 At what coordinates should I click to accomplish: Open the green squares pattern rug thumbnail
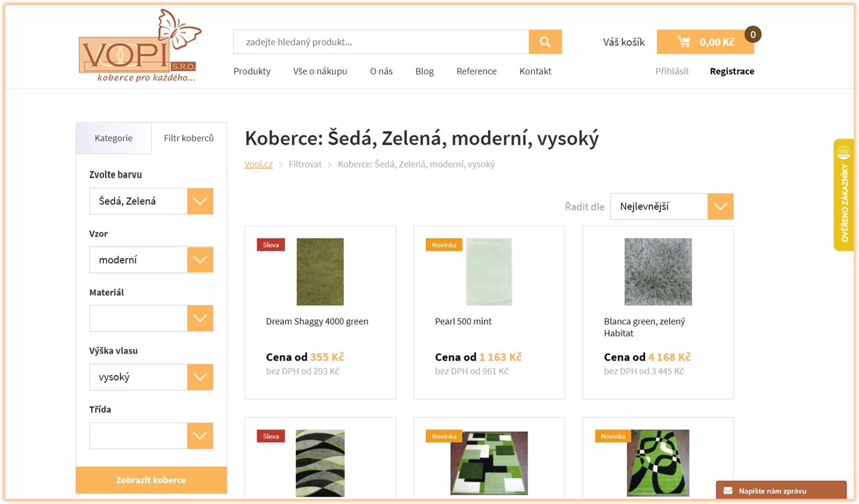(x=489, y=463)
